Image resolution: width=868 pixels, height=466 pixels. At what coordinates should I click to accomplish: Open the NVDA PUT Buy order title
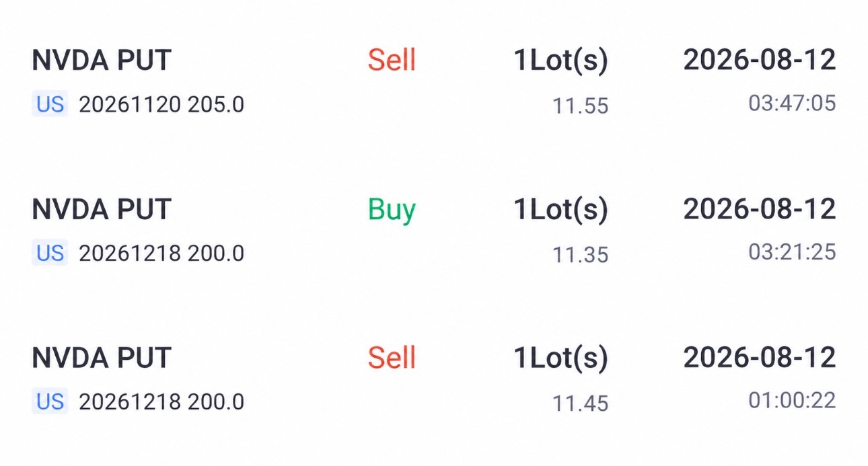coord(102,209)
